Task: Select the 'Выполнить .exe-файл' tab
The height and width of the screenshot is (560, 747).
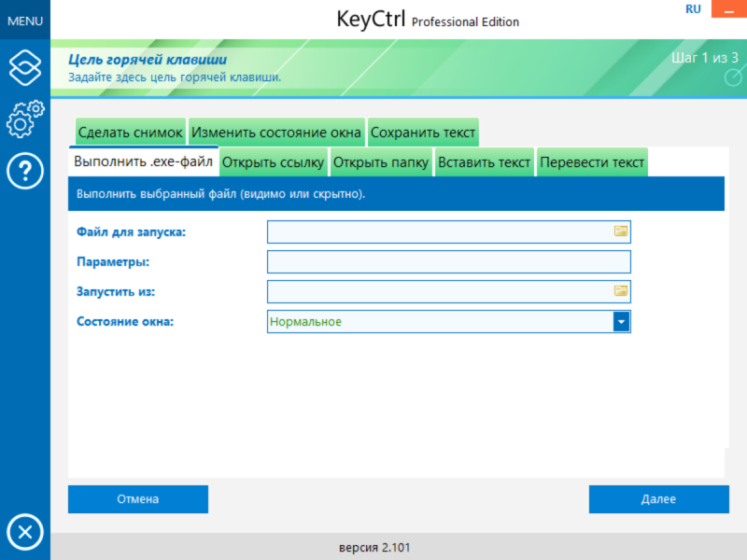Action: coord(144,161)
